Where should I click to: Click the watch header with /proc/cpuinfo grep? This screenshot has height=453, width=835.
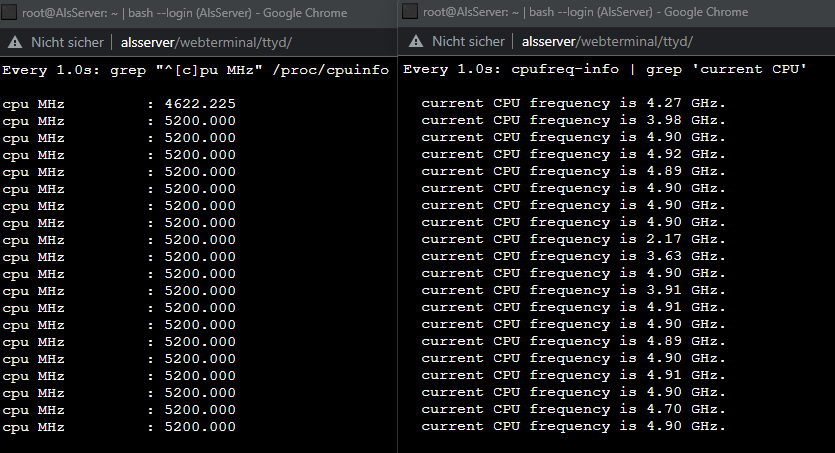[195, 70]
